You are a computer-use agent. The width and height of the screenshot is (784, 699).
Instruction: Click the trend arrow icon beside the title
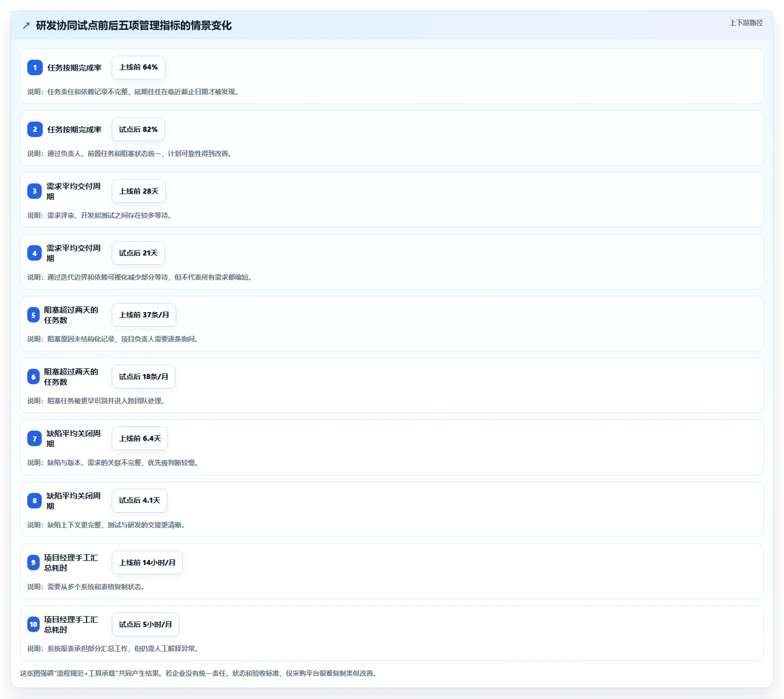click(26, 26)
